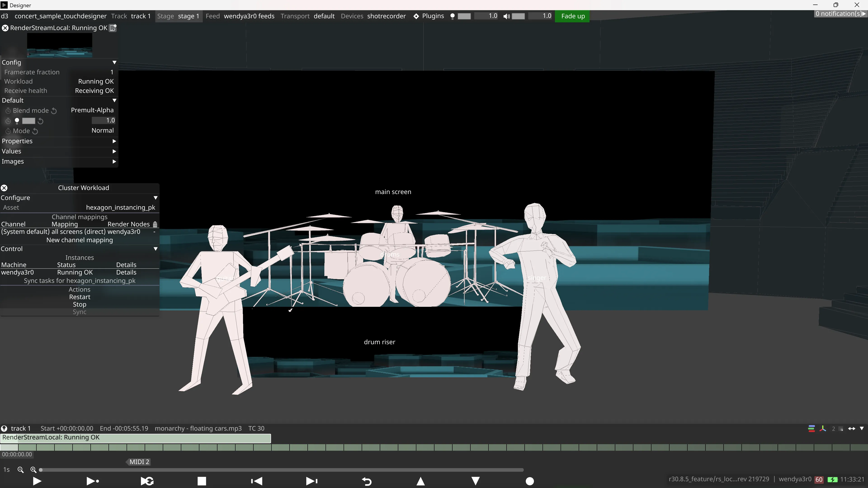
Task: Click the speaker volume icon in the toolbar
Action: point(506,16)
